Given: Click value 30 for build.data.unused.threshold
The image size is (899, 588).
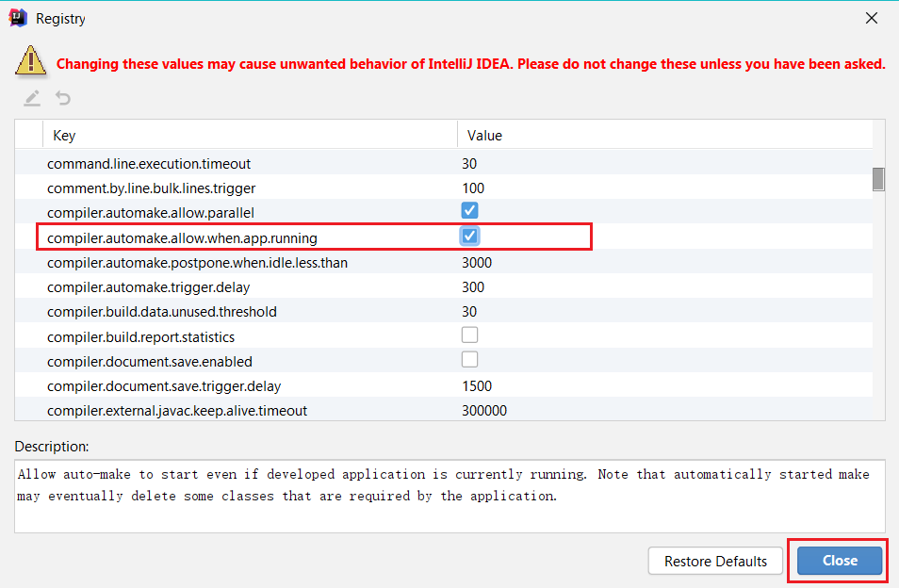Looking at the screenshot, I should click(x=469, y=312).
